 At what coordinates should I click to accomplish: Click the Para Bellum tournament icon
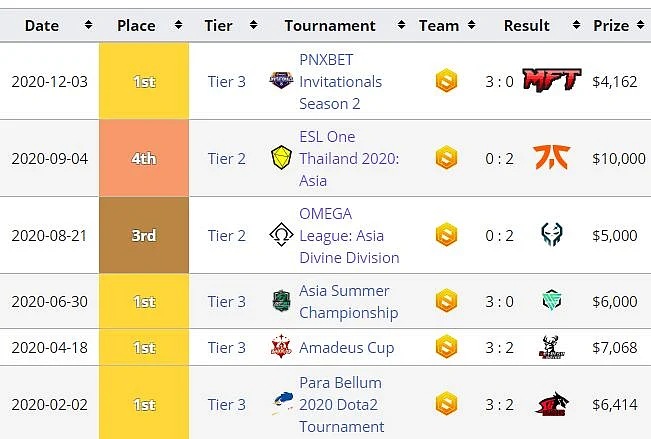click(x=281, y=403)
